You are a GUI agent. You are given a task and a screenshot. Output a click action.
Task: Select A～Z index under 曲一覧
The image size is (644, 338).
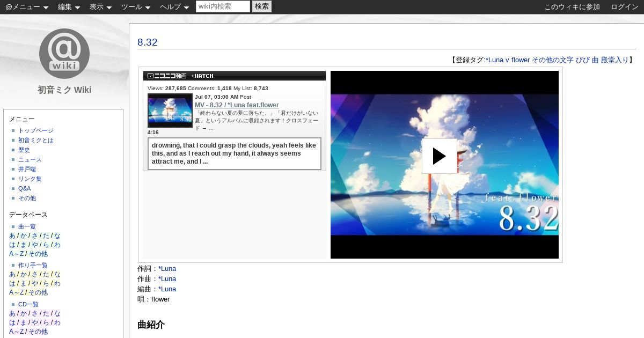(x=16, y=254)
